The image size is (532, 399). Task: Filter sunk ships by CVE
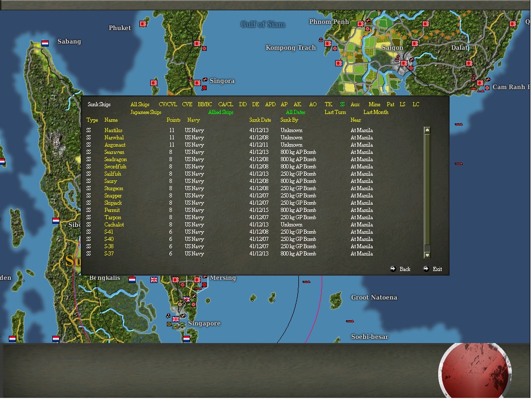[x=187, y=105]
